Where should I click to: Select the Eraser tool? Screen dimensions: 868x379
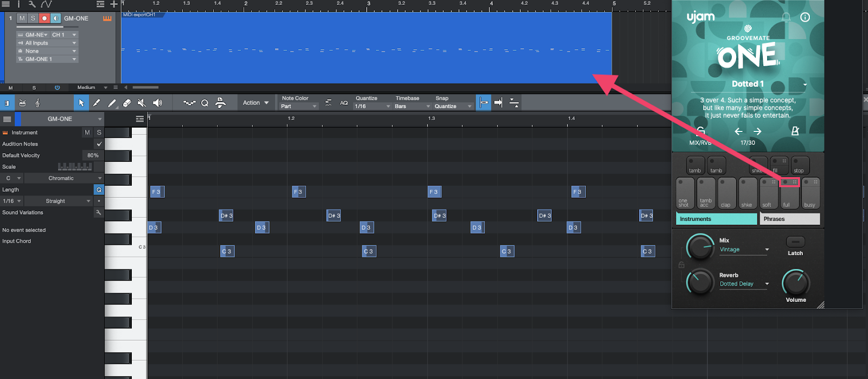tap(127, 103)
